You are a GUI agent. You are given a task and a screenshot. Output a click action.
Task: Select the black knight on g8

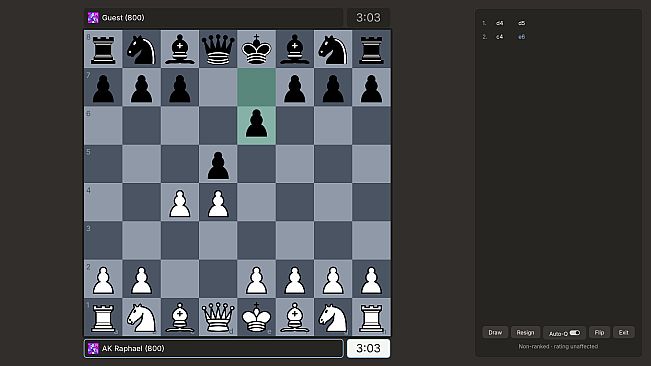point(333,49)
